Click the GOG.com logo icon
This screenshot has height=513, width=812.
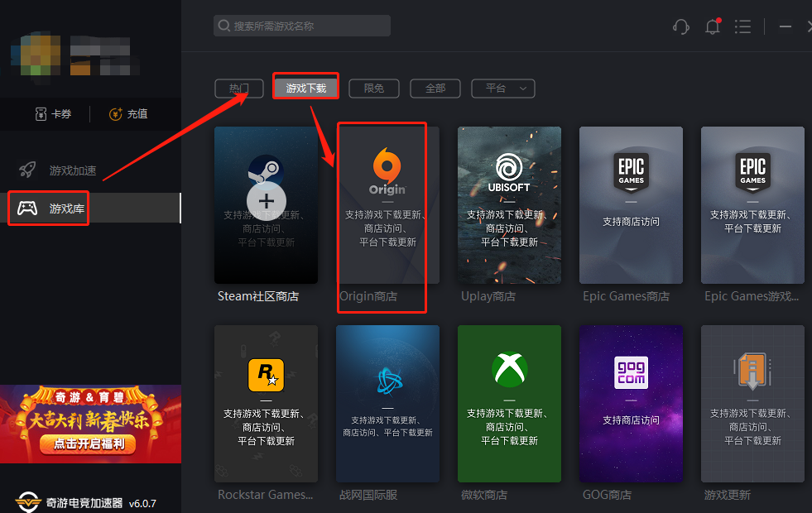[x=632, y=372]
